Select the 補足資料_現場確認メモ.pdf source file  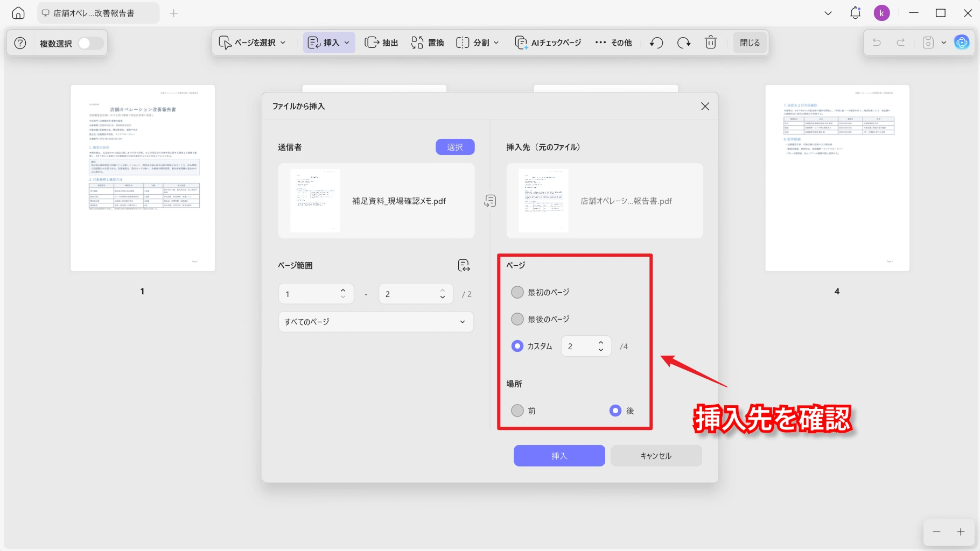click(376, 201)
